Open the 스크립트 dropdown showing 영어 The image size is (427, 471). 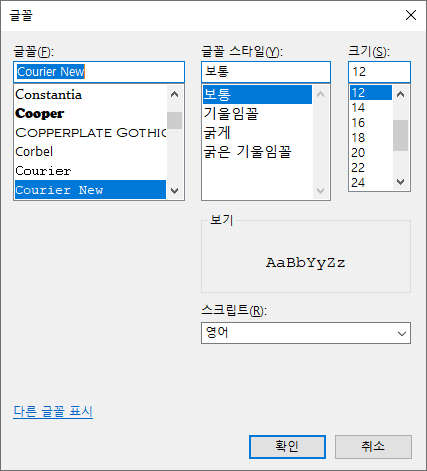(306, 333)
